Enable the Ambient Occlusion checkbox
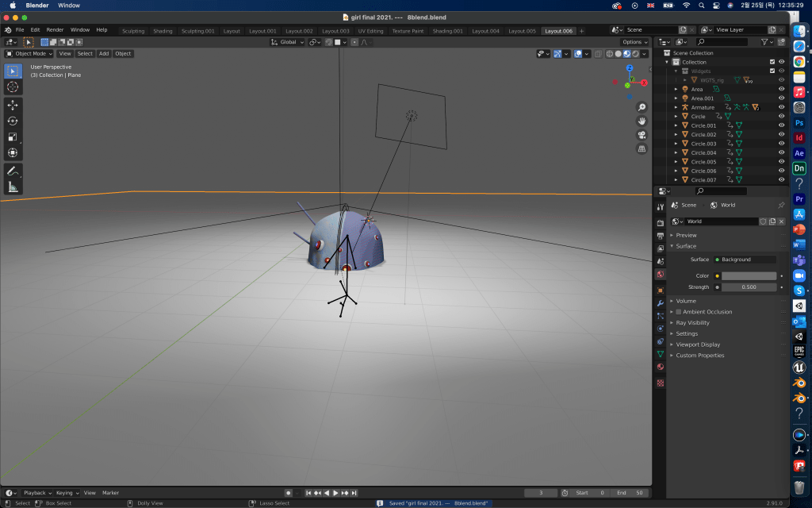The height and width of the screenshot is (508, 812). [x=678, y=312]
